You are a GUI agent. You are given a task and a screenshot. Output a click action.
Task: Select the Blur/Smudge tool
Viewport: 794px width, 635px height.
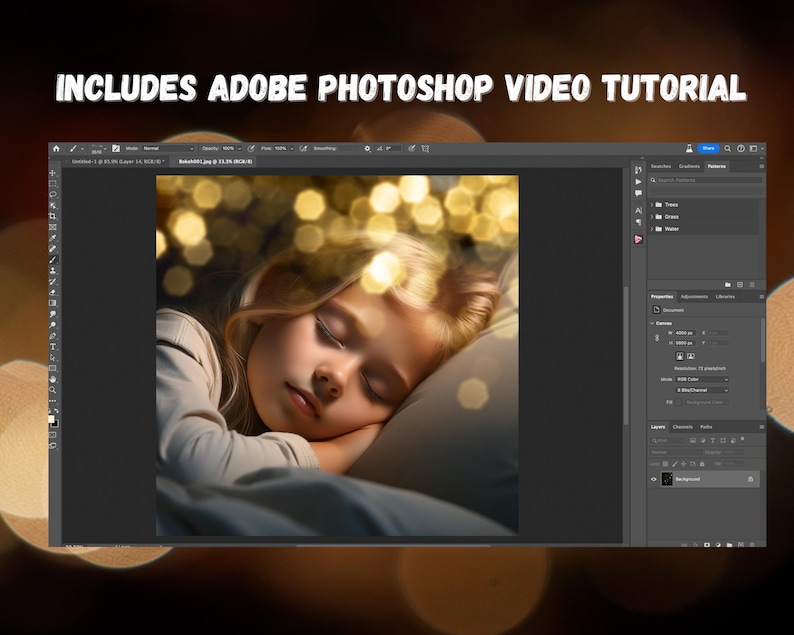coord(53,314)
